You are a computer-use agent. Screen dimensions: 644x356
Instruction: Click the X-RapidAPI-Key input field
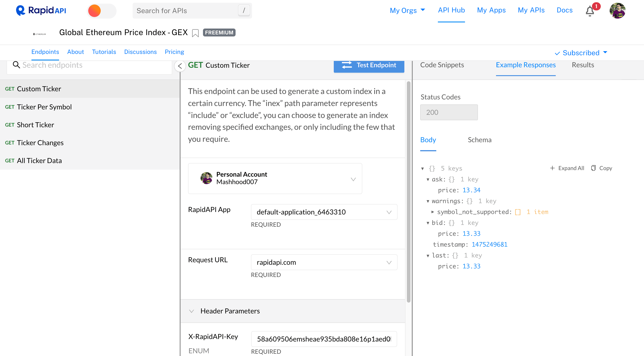click(x=324, y=339)
